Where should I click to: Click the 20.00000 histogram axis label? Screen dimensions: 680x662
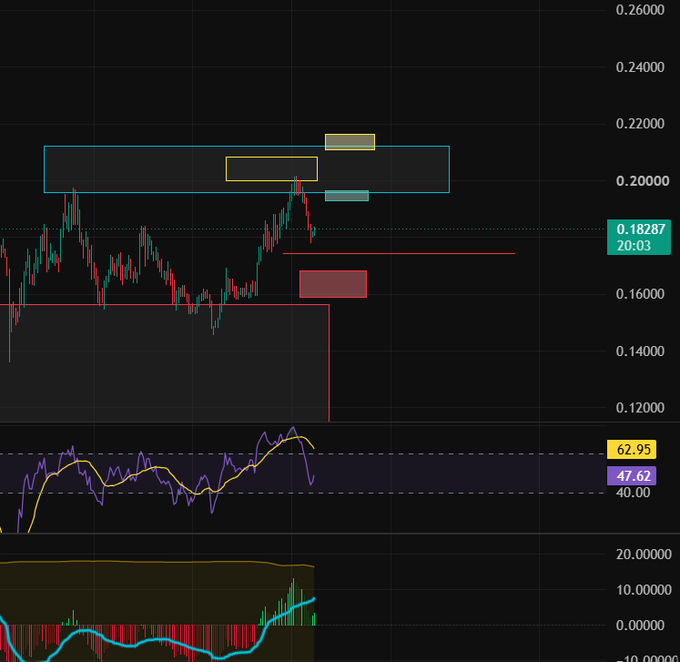pyautogui.click(x=644, y=554)
